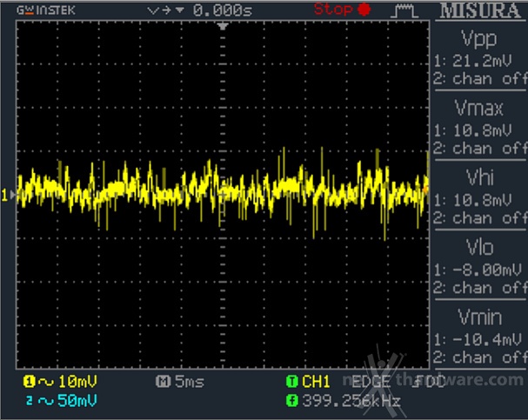Click the horizontal position 0.000s readout
528x420 pixels.
[x=223, y=10]
